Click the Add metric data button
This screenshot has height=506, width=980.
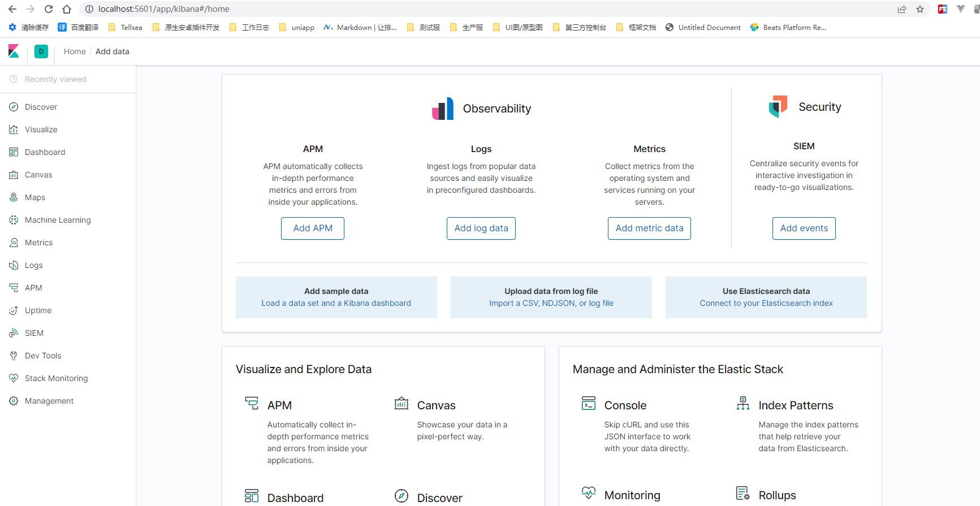tap(649, 228)
